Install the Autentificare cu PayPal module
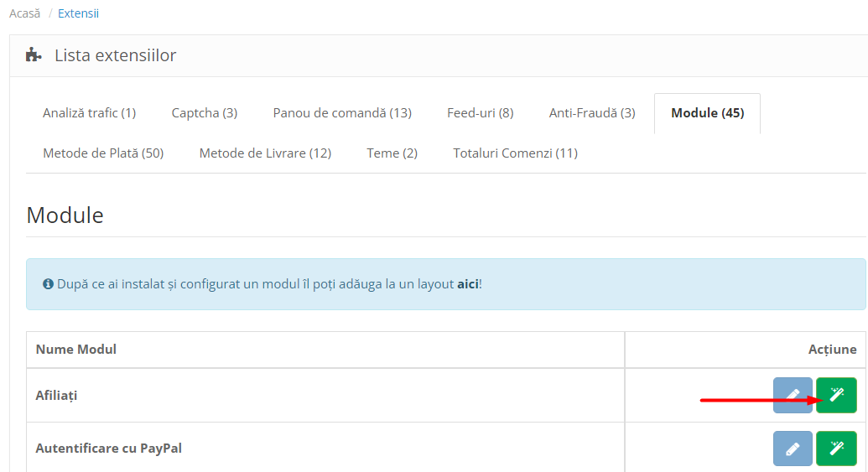The image size is (868, 472). click(x=836, y=449)
